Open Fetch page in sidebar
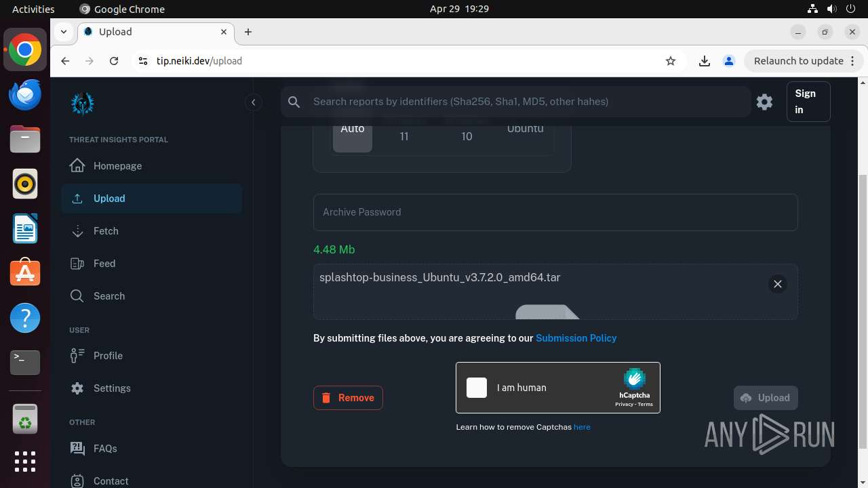Screen dimensions: 868x488 (x=151, y=231)
